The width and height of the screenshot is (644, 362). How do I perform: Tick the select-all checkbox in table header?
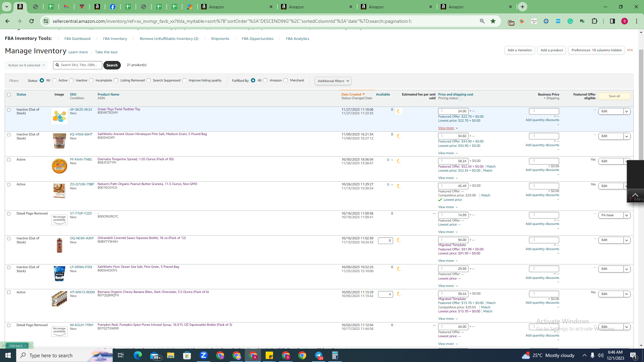coord(9,95)
